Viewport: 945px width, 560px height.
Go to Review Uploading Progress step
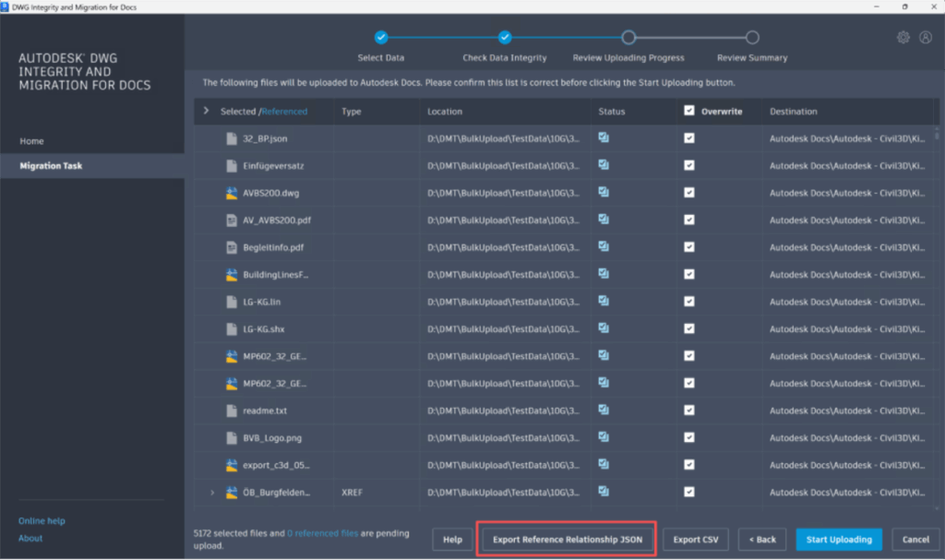click(x=628, y=38)
